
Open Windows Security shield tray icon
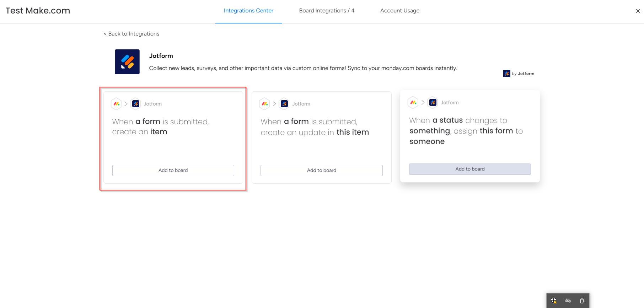tap(554, 301)
